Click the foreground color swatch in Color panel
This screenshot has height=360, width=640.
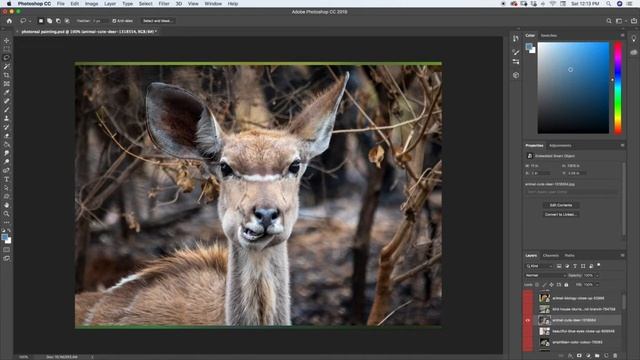coord(529,47)
